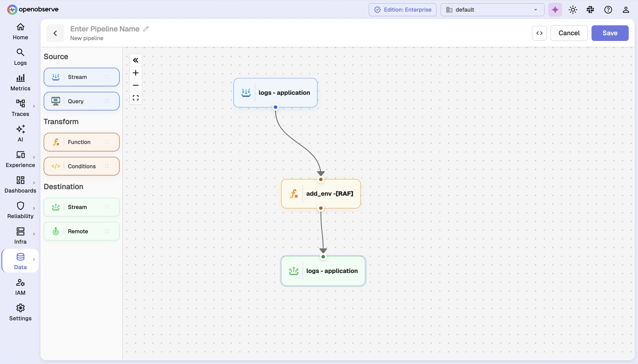Open the help menu icon
The image size is (638, 364).
608,10
